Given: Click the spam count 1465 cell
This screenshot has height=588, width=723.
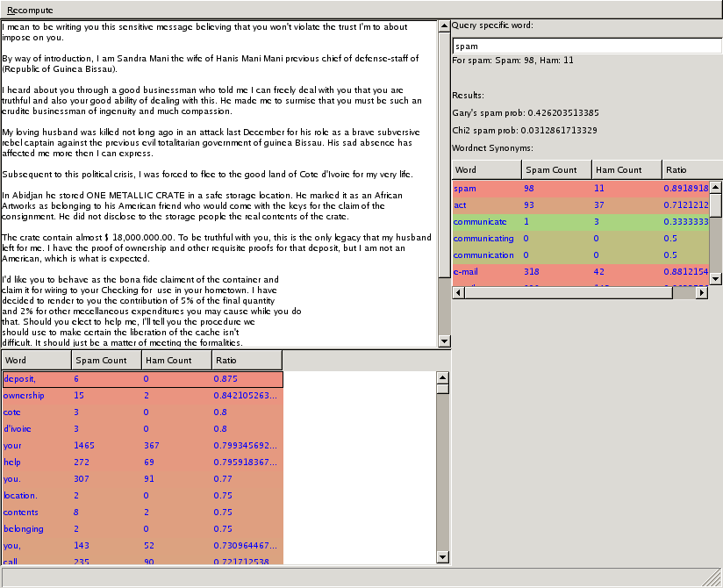Looking at the screenshot, I should (84, 446).
